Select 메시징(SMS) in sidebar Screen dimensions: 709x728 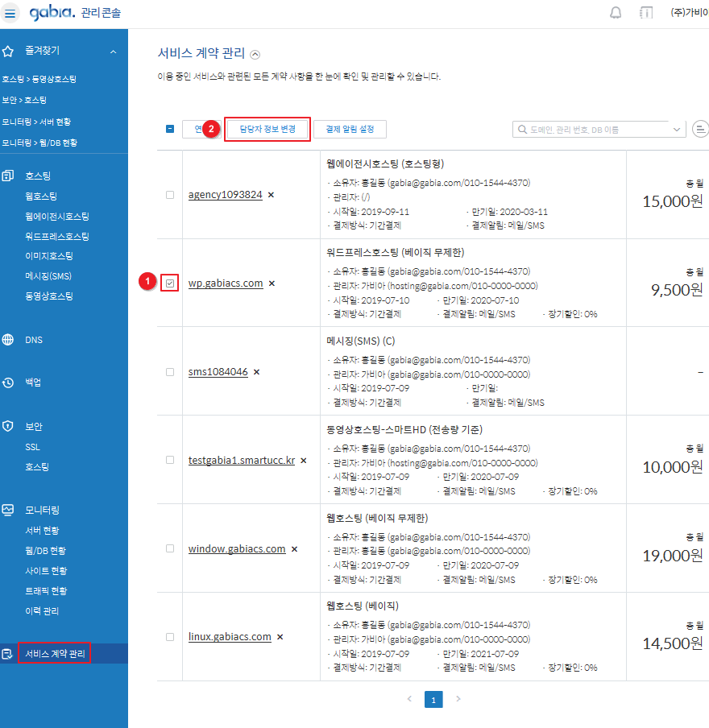click(x=48, y=276)
